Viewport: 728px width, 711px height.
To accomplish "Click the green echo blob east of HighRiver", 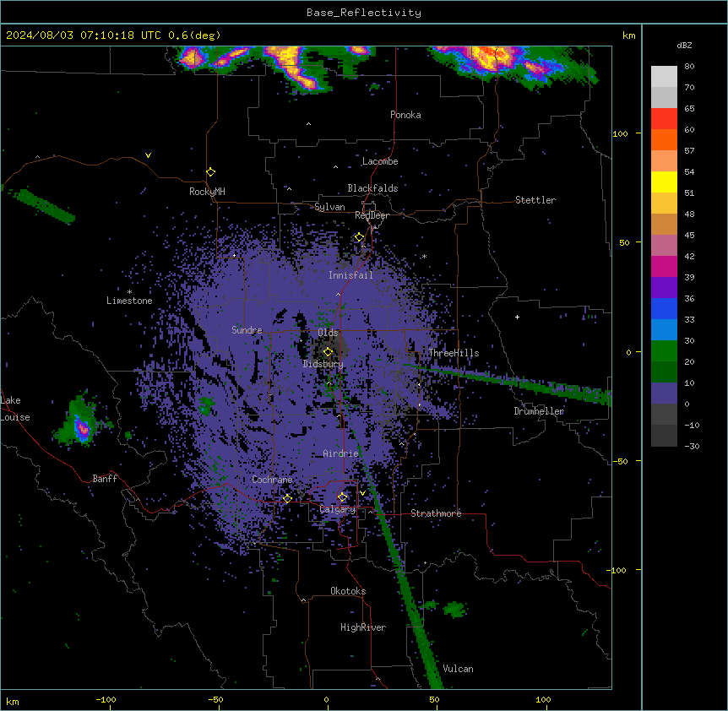I will [454, 610].
